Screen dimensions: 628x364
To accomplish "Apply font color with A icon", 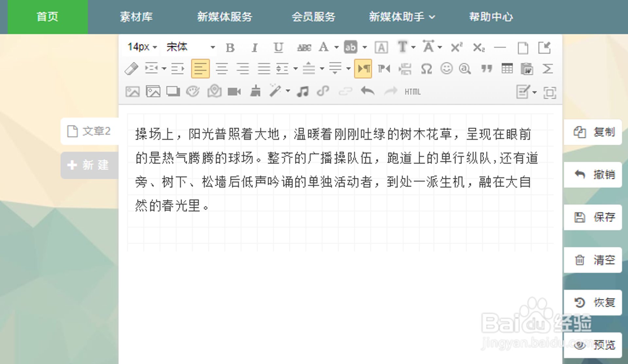I will tap(324, 47).
